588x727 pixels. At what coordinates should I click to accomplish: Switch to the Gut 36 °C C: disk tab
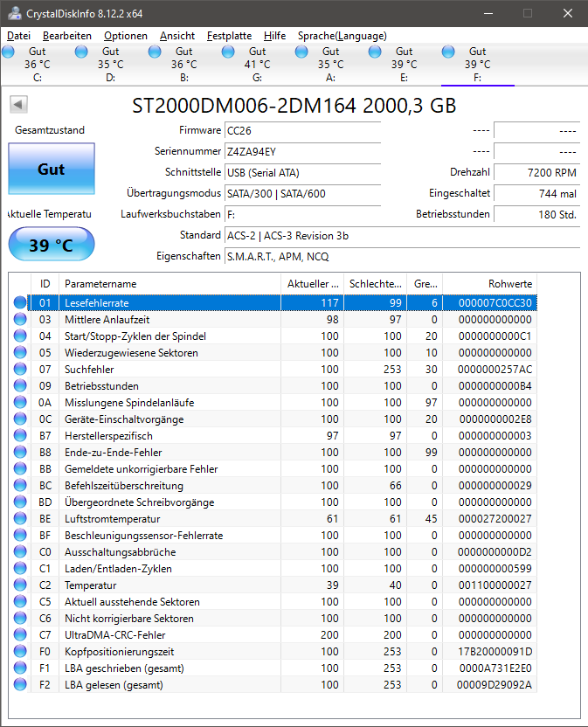(x=37, y=65)
